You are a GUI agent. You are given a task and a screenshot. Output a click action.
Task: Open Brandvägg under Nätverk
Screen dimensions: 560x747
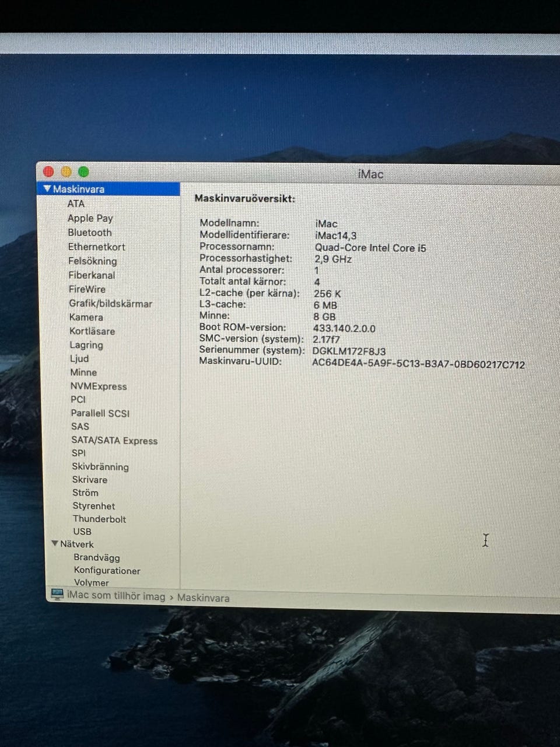pos(96,557)
